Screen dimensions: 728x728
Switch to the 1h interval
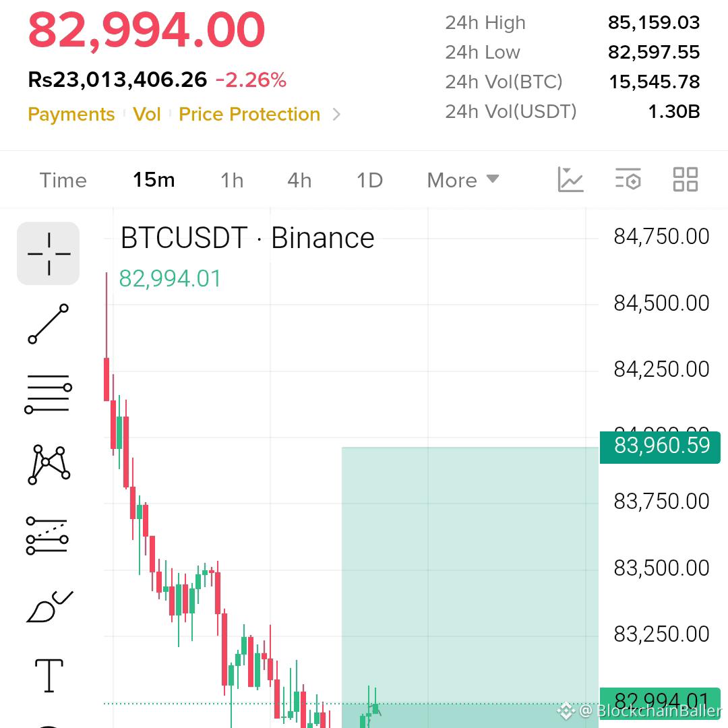point(232,180)
